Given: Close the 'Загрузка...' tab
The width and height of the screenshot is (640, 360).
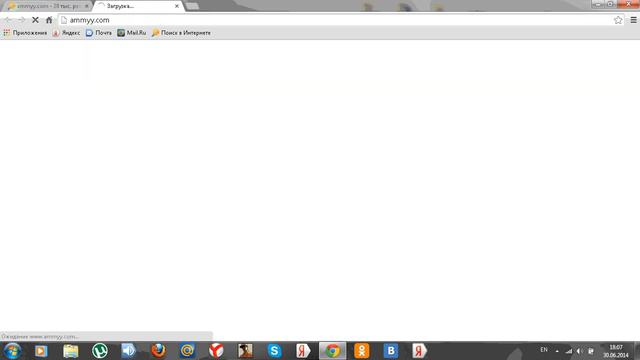Looking at the screenshot, I should 177,6.
